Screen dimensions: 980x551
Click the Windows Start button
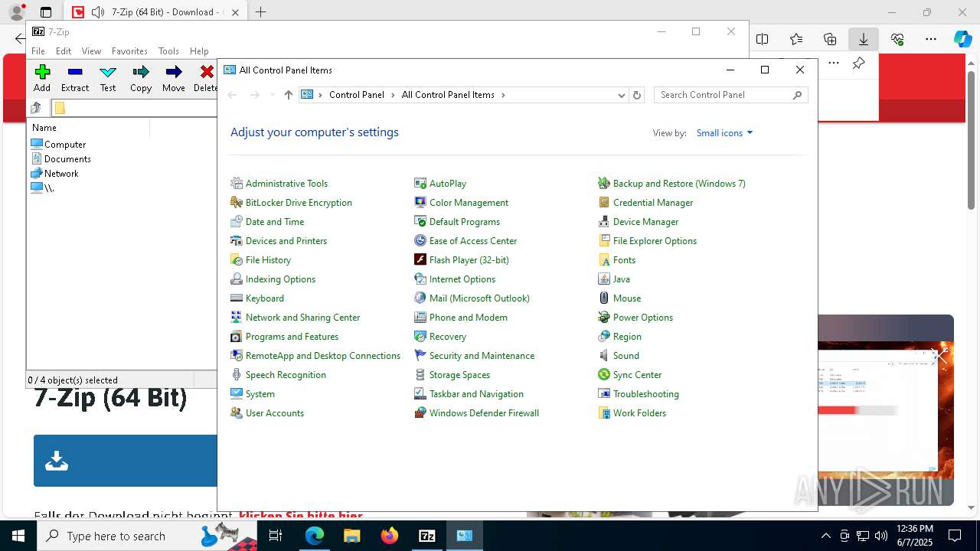click(x=18, y=536)
